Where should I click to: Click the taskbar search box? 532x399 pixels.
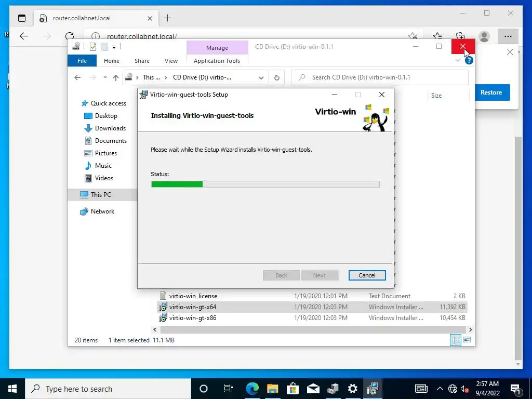point(108,389)
